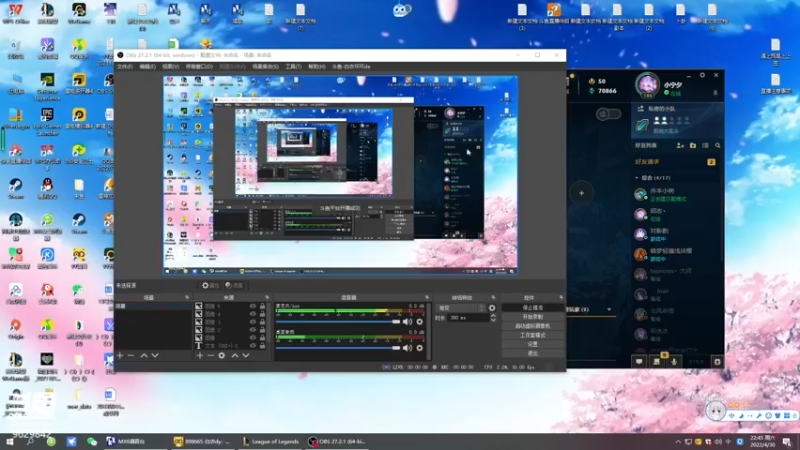Add a new scene with the plus icon in OBS scenes panel

click(x=120, y=355)
